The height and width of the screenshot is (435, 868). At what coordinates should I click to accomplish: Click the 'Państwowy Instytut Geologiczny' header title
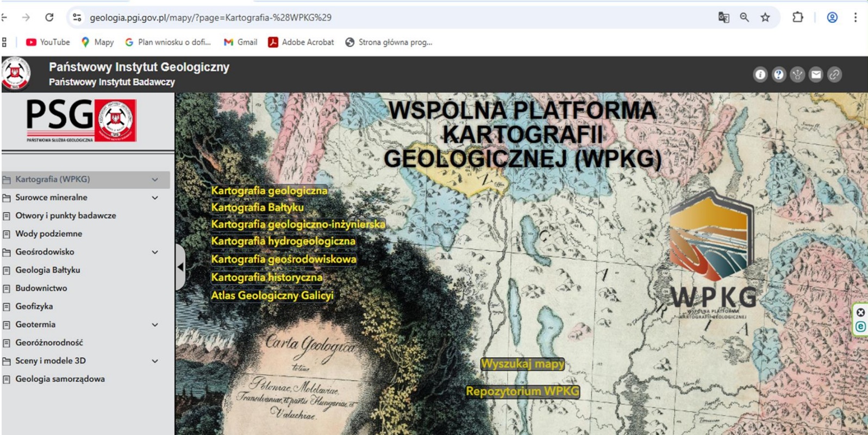click(139, 67)
